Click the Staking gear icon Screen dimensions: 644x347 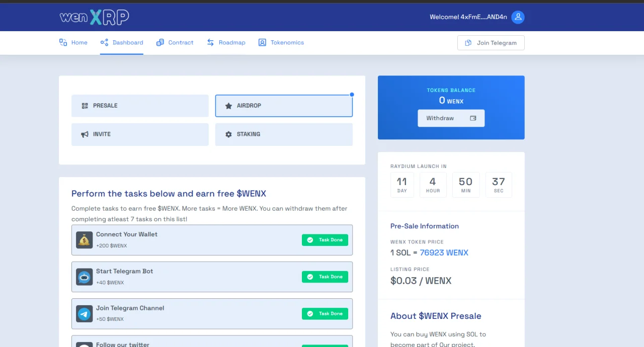[x=228, y=134]
